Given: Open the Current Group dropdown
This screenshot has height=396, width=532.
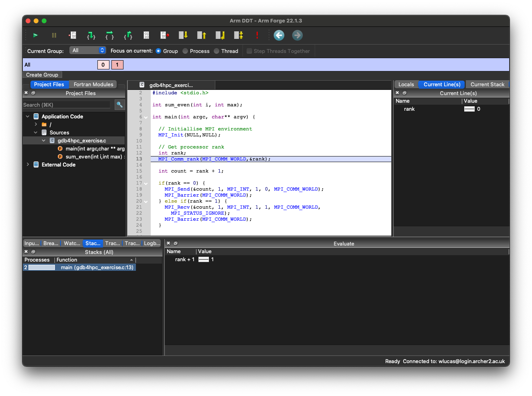Looking at the screenshot, I should tap(87, 50).
